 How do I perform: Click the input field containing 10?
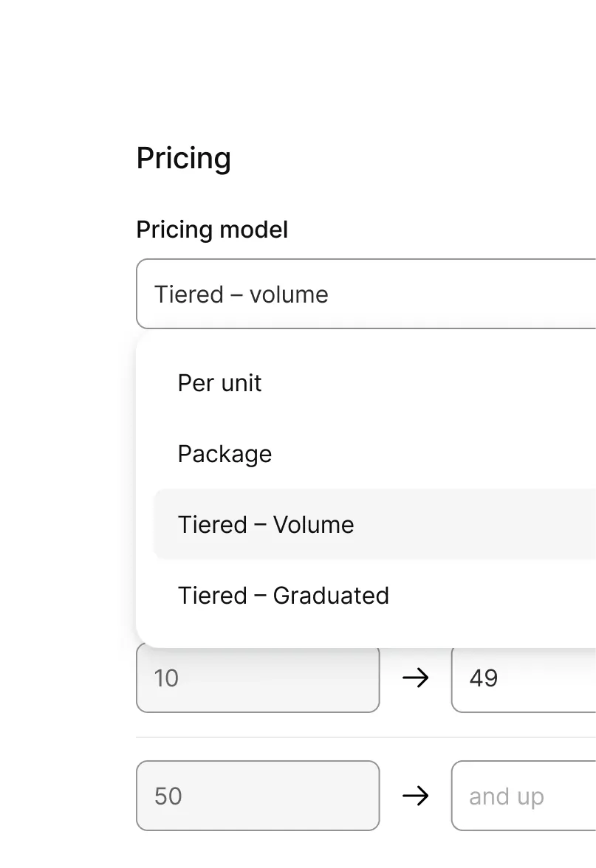pyautogui.click(x=257, y=678)
